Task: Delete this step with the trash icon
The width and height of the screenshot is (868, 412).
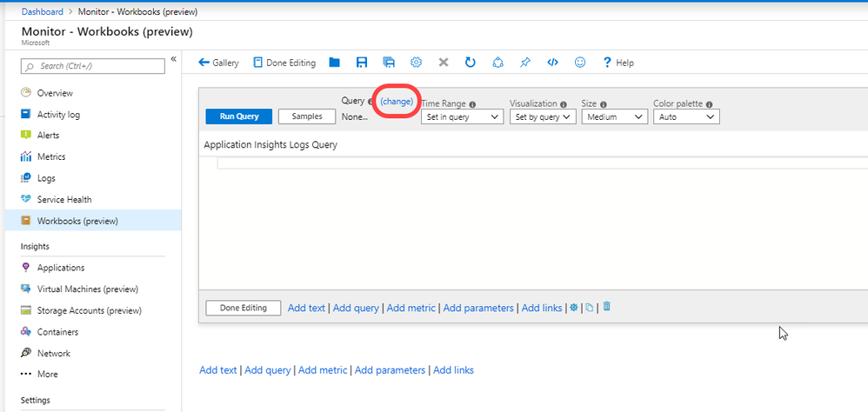Action: pyautogui.click(x=607, y=306)
